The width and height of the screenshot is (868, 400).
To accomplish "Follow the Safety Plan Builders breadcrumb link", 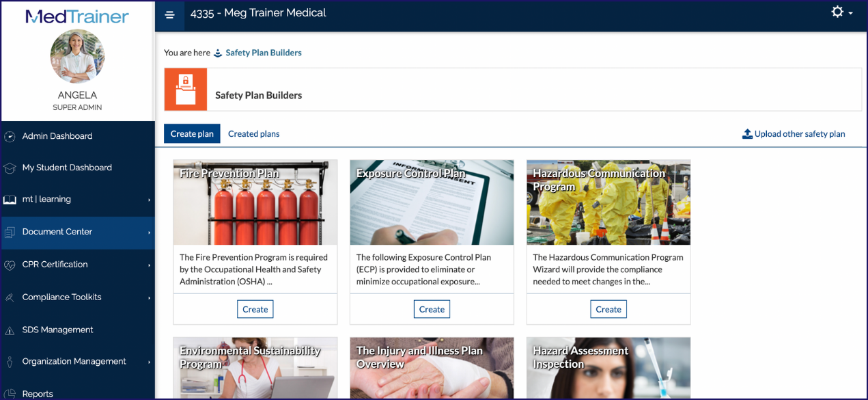I will click(264, 53).
